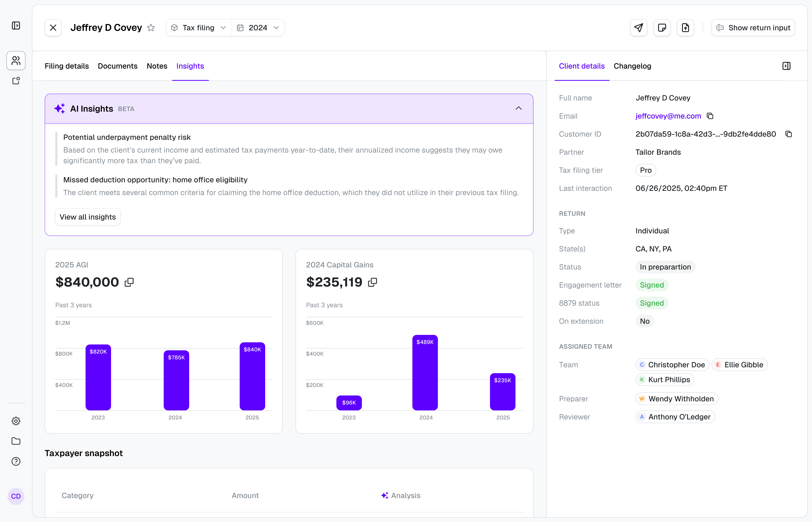Click the send paper plane icon
This screenshot has width=812, height=522.
[x=639, y=28]
